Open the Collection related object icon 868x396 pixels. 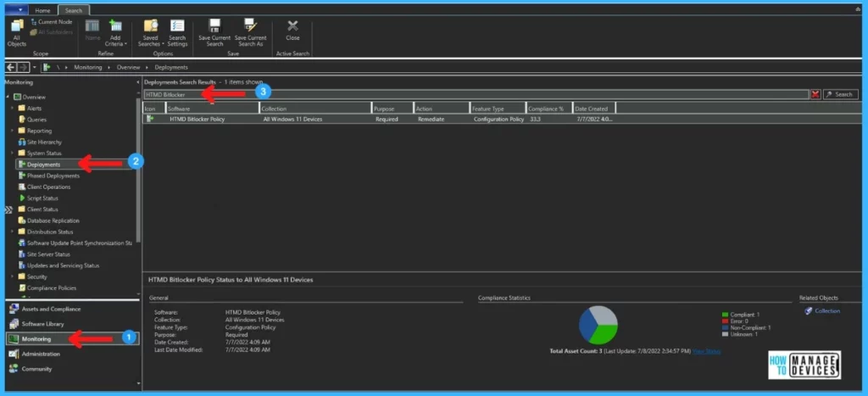pos(808,311)
